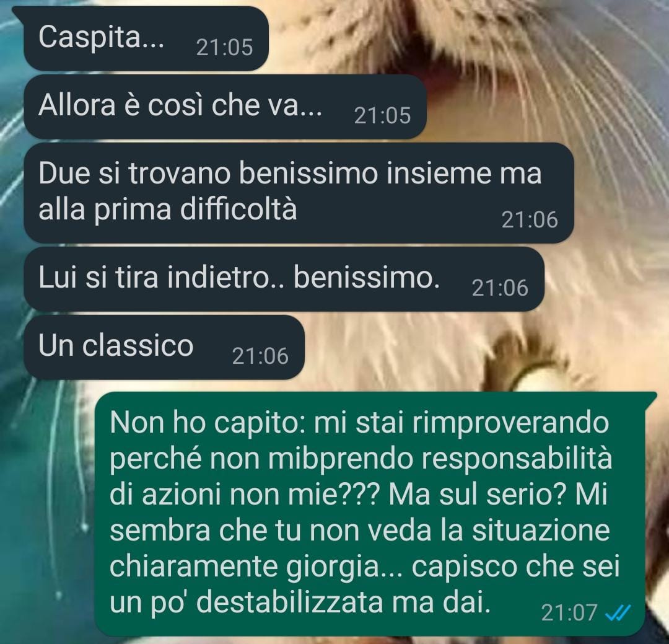Image resolution: width=669 pixels, height=644 pixels.
Task: Tap the 'Lui si tira indietro.. benissimo.' bubble
Action: click(284, 279)
